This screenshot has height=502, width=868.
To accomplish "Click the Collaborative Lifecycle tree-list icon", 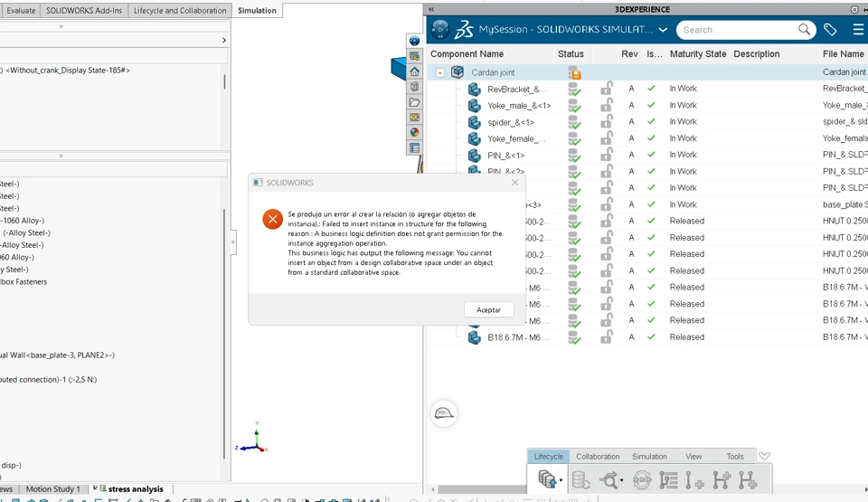I will tap(669, 479).
